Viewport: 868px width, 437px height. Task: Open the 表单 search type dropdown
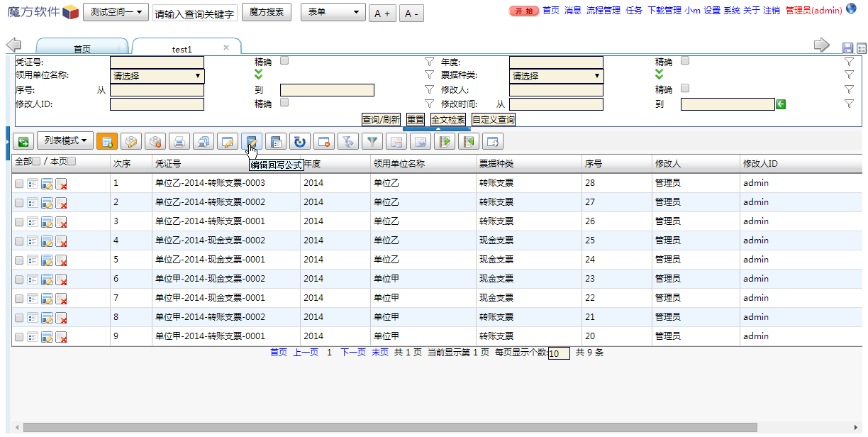333,12
